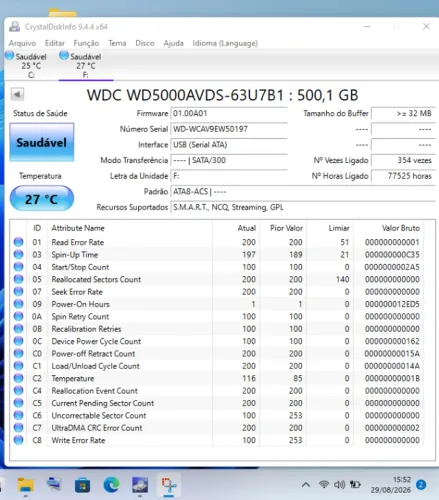
Task: Click the Limiar column header
Action: coord(339,228)
